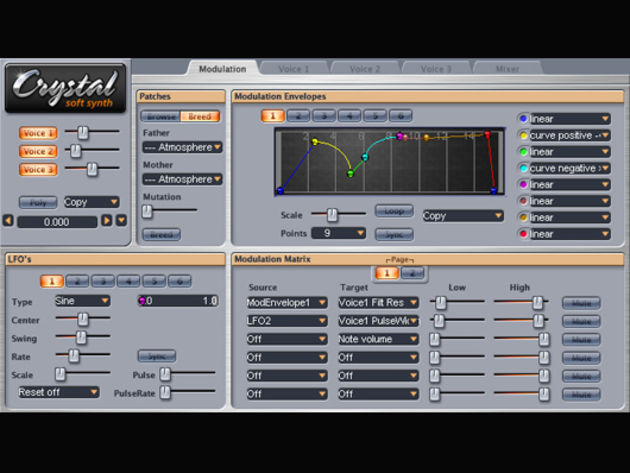
Task: Open Voice1 Filt Res target dropdown
Action: 378,303
